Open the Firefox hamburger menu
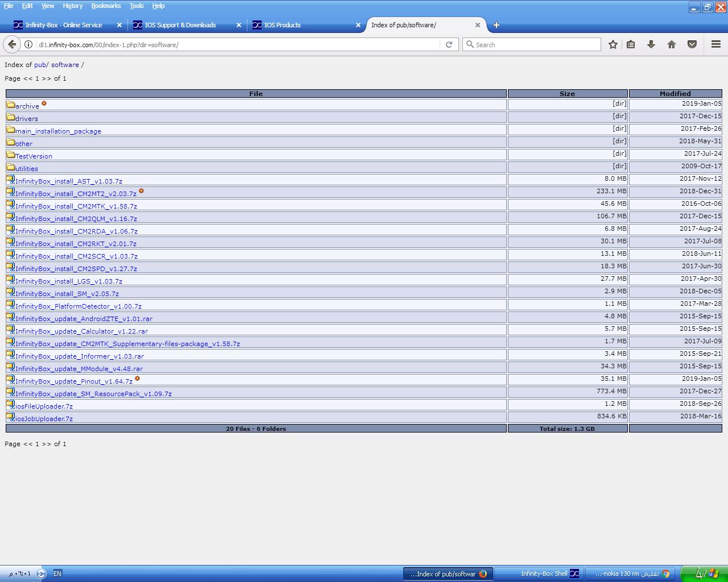The width and height of the screenshot is (728, 582). coord(716,44)
